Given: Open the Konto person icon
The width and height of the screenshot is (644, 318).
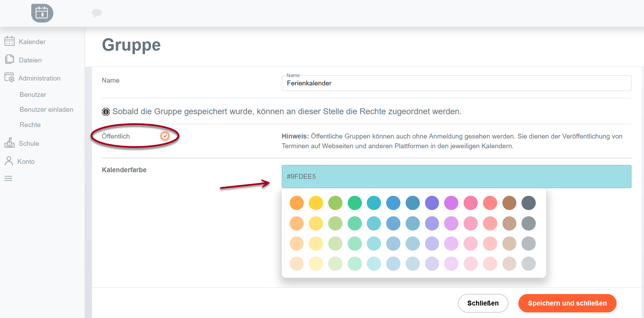Looking at the screenshot, I should pyautogui.click(x=9, y=161).
